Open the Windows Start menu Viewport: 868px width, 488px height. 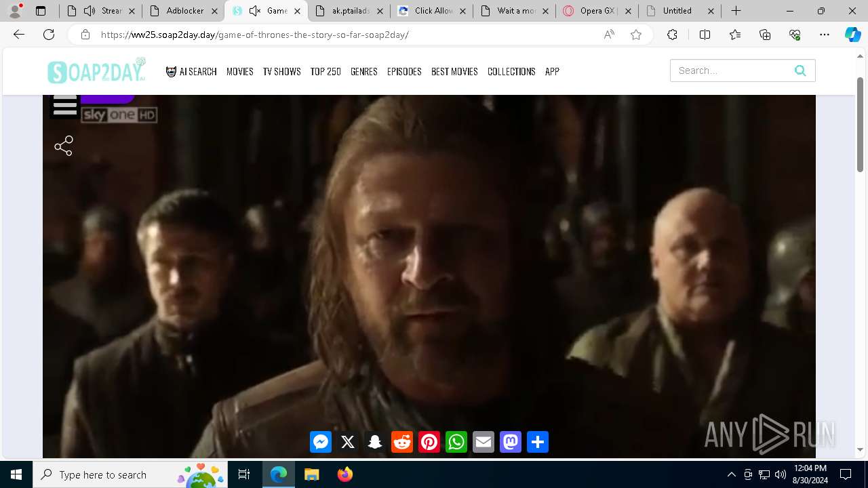16,474
